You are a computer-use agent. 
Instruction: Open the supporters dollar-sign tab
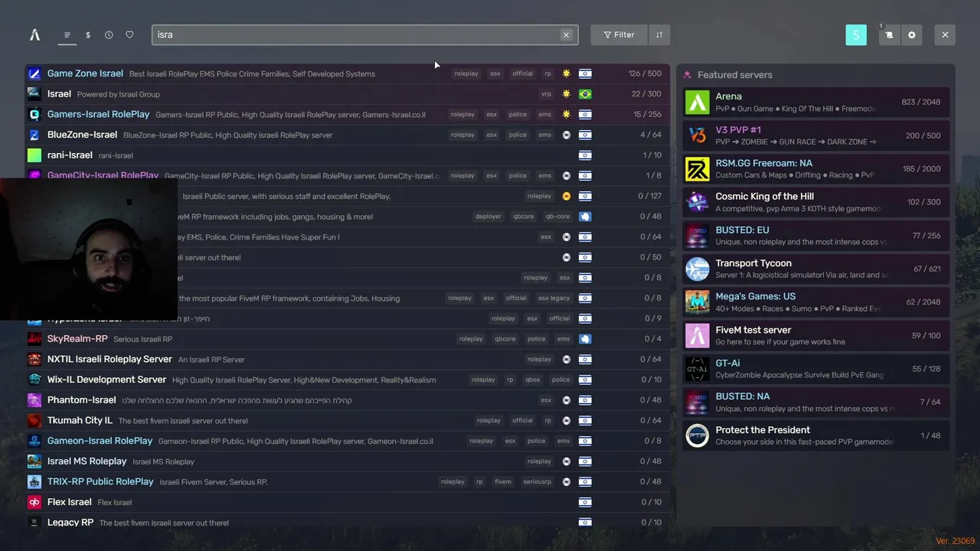click(x=88, y=35)
